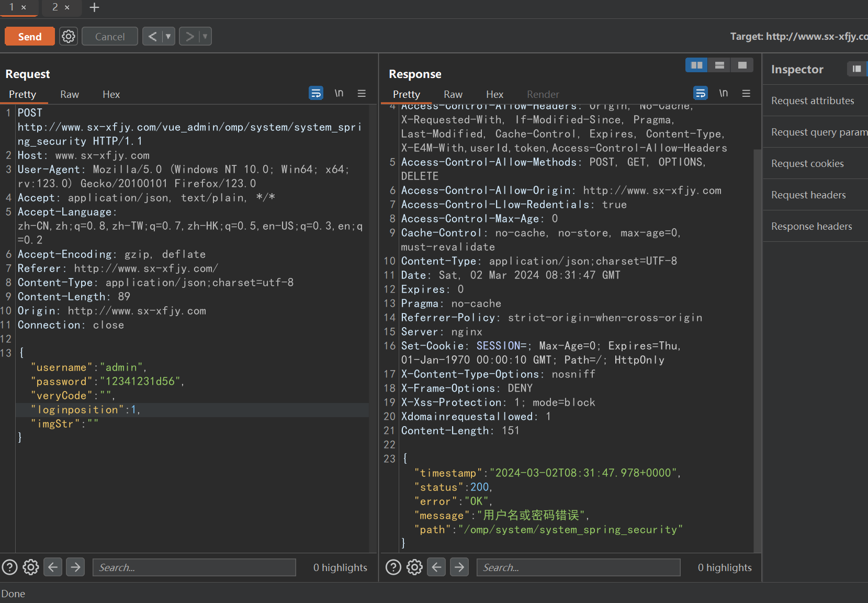The width and height of the screenshot is (868, 603).
Task: Open back-history dropdown arrow
Action: point(168,37)
